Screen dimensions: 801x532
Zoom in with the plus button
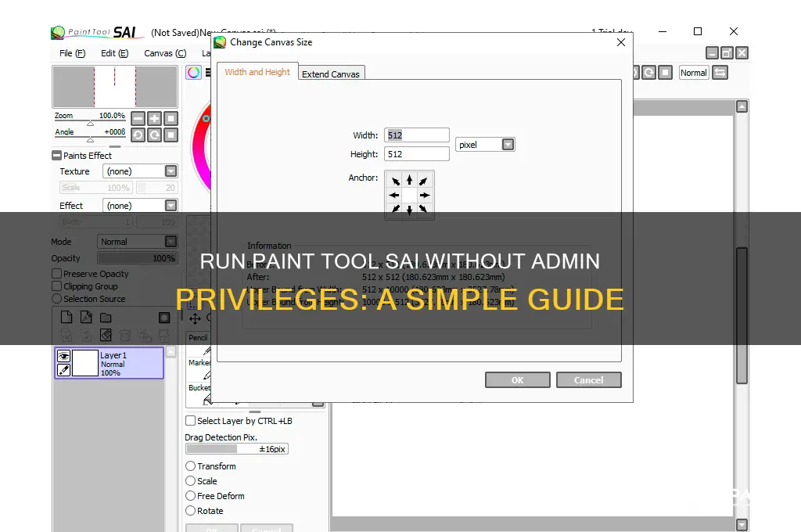[154, 119]
